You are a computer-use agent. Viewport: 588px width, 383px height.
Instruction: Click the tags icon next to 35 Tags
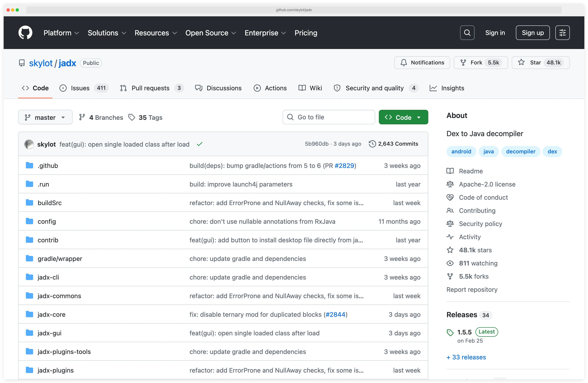(x=132, y=117)
